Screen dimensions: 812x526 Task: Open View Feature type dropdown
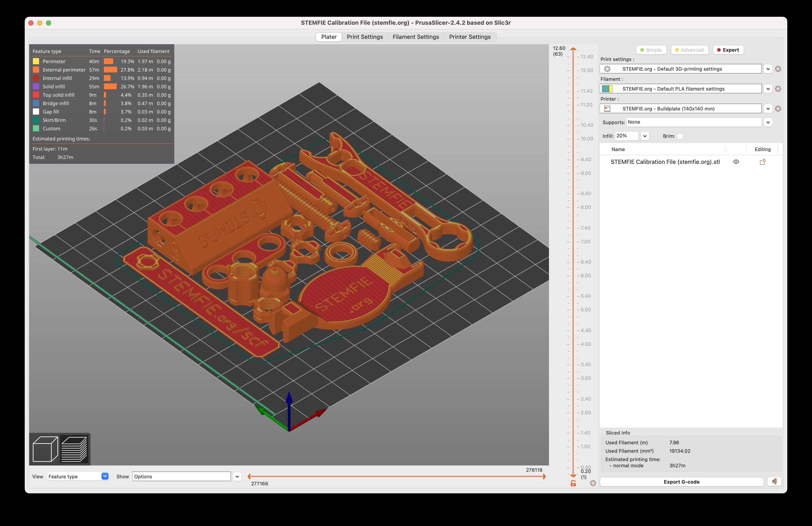78,476
